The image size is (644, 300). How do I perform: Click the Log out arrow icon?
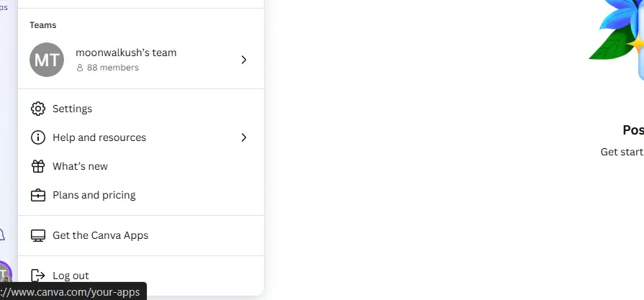pos(38,276)
